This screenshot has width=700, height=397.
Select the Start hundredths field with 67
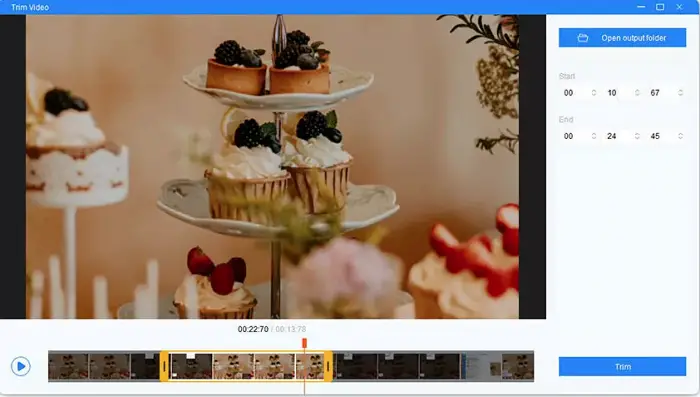pyautogui.click(x=661, y=93)
